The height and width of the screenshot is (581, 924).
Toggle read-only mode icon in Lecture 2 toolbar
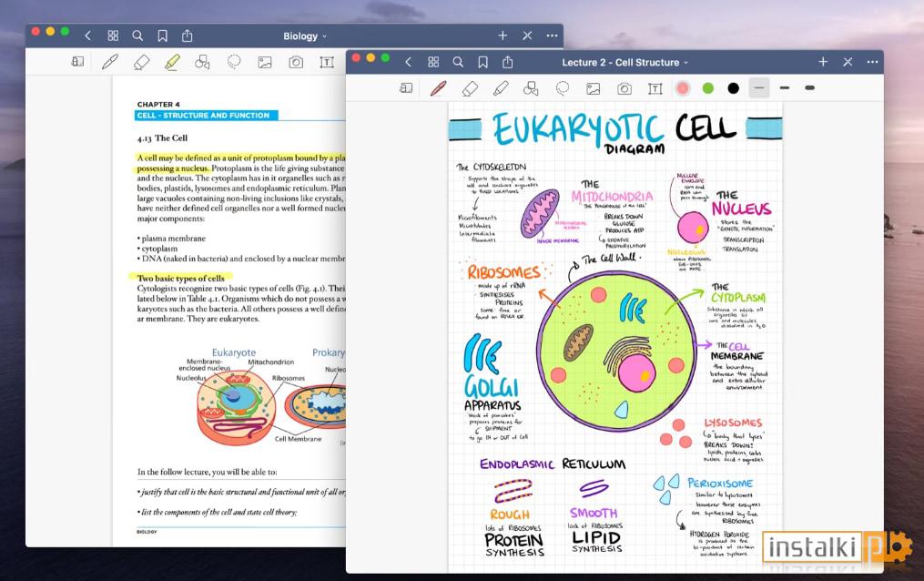pos(406,88)
